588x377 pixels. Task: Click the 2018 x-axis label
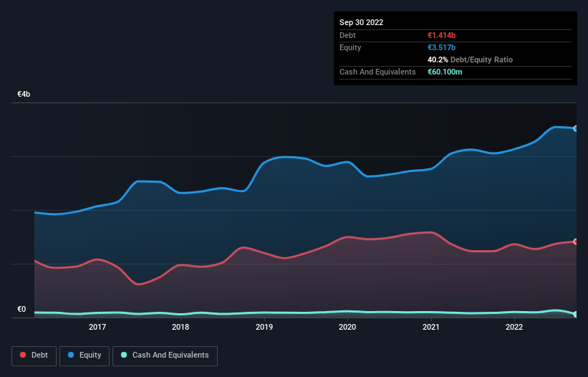pyautogui.click(x=180, y=327)
